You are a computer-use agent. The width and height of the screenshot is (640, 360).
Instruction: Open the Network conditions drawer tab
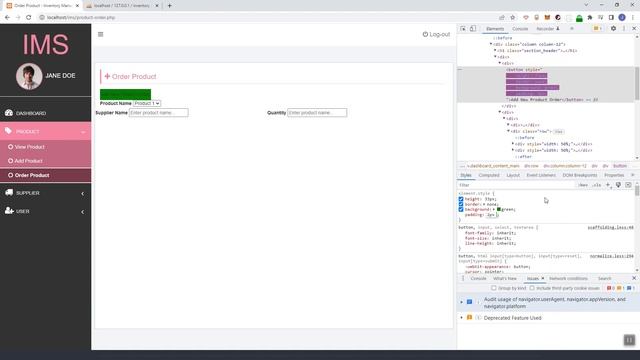(568, 278)
